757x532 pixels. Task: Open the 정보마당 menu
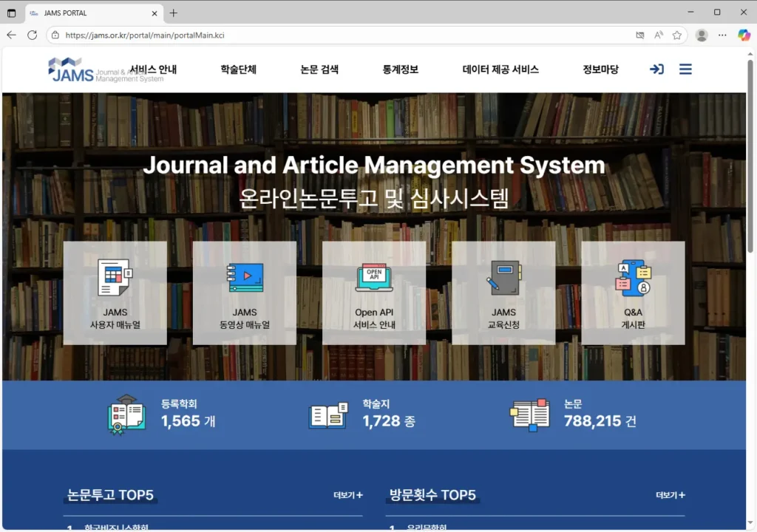600,69
